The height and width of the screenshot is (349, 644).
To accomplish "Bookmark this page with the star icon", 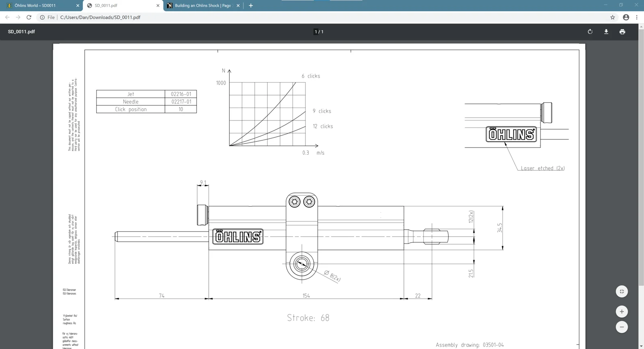I will click(613, 17).
